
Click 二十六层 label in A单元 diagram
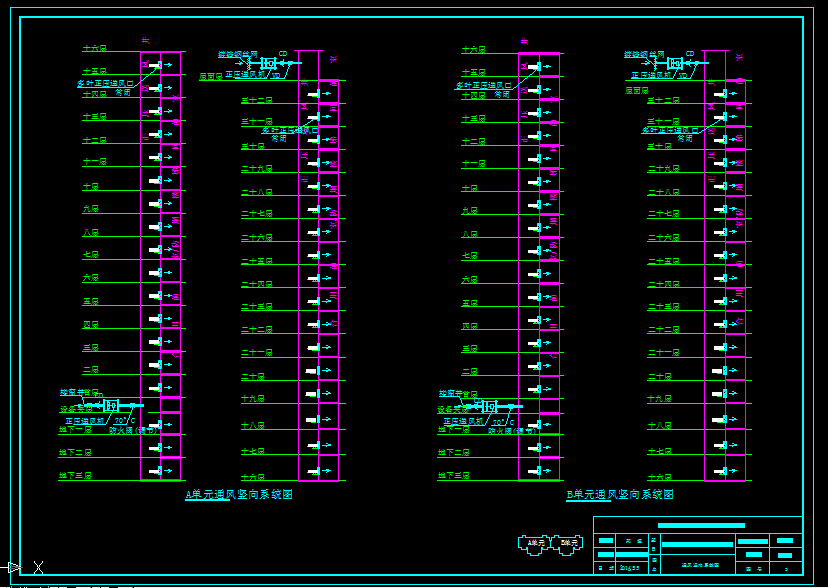(x=257, y=238)
